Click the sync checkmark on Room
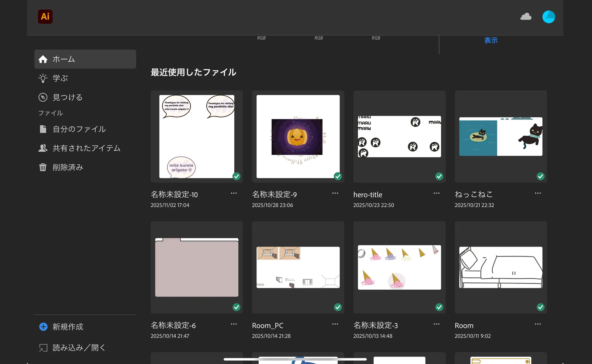Image resolution: width=592 pixels, height=364 pixels. [x=540, y=307]
